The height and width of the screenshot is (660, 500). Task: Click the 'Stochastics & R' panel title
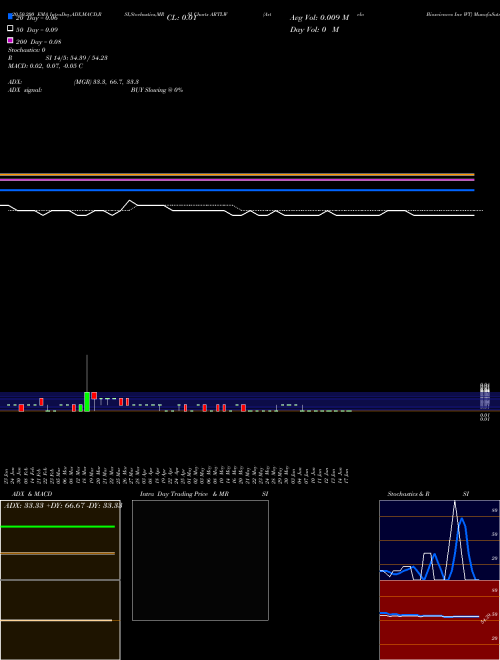click(x=409, y=494)
